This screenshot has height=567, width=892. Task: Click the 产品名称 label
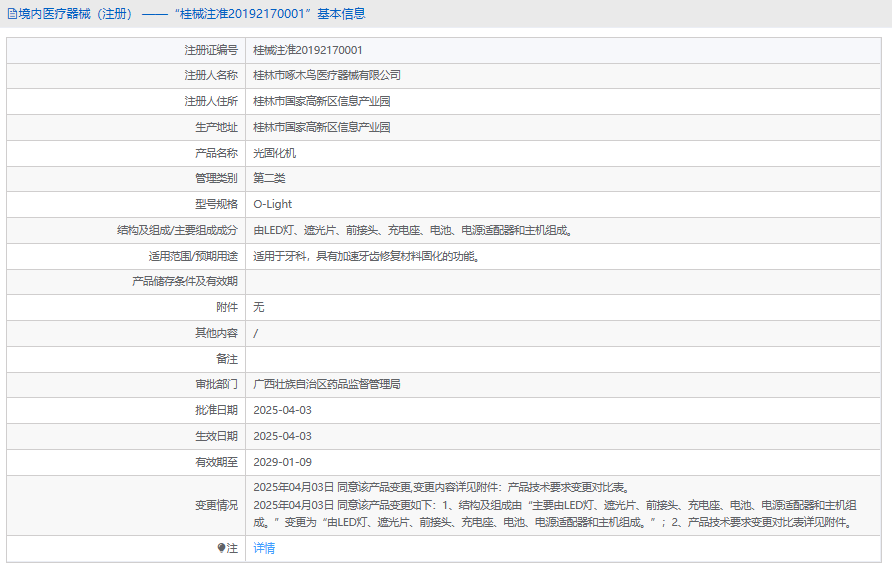(216, 153)
